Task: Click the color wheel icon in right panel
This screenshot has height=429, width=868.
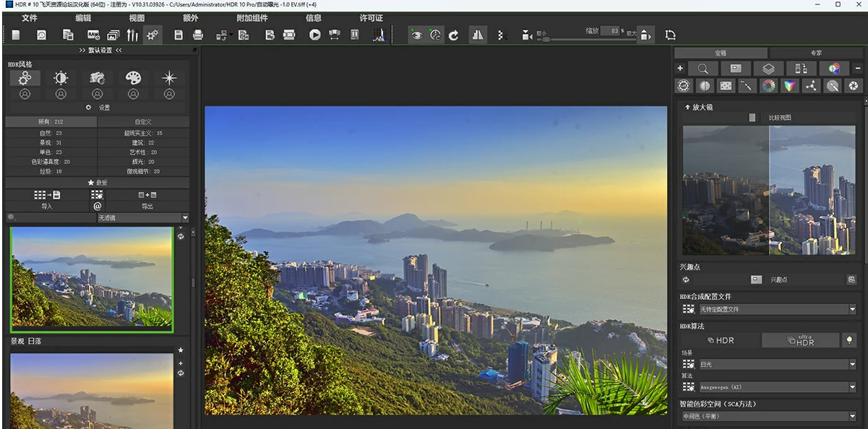Action: (x=769, y=86)
